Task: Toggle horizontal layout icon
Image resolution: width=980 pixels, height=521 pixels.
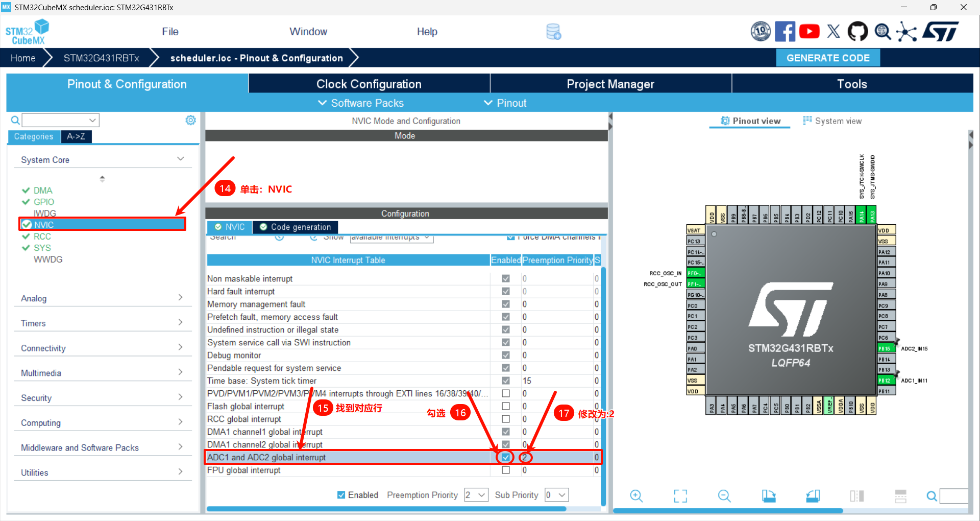Action: (901, 496)
